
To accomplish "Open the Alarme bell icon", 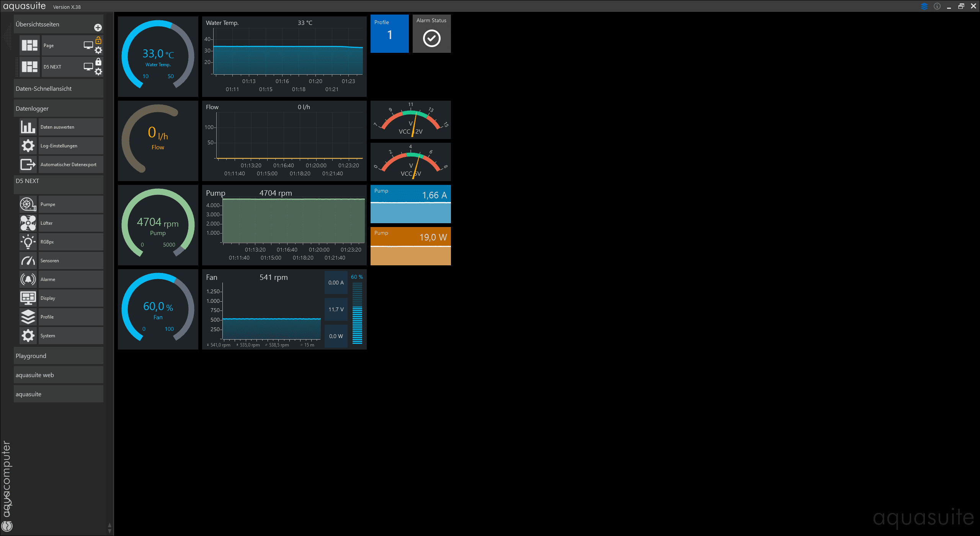I will (28, 279).
